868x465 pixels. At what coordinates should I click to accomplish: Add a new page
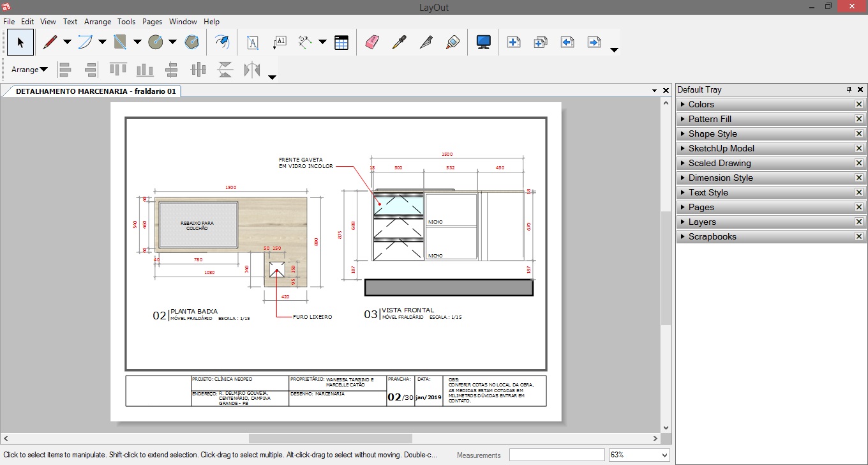click(x=514, y=42)
